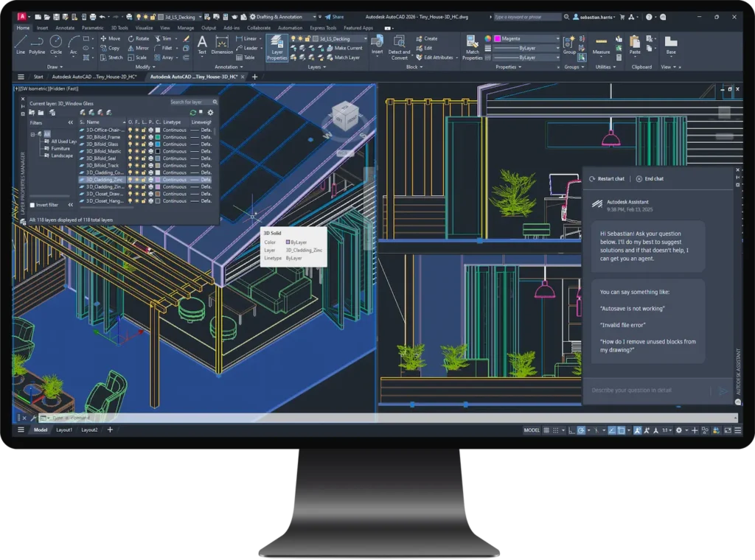Collapse the All filters tree node
The height and width of the screenshot is (560, 755).
33,134
